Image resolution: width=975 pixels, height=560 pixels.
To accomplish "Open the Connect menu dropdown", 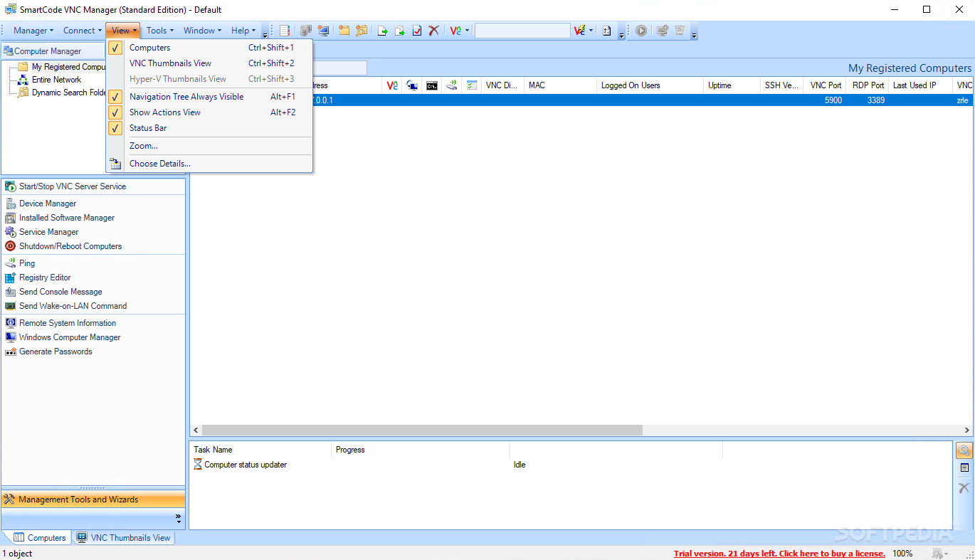I will 82,31.
